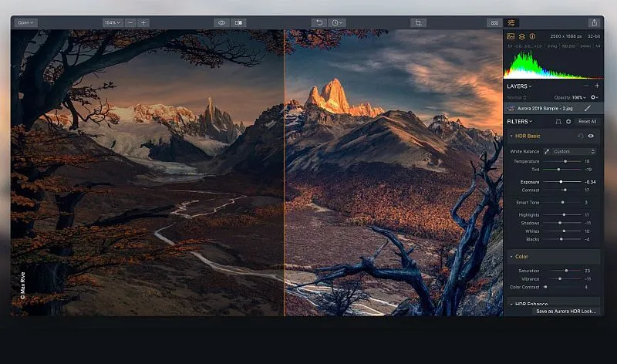
Task: Open the zoom level 154% dropdown
Action: coord(112,23)
